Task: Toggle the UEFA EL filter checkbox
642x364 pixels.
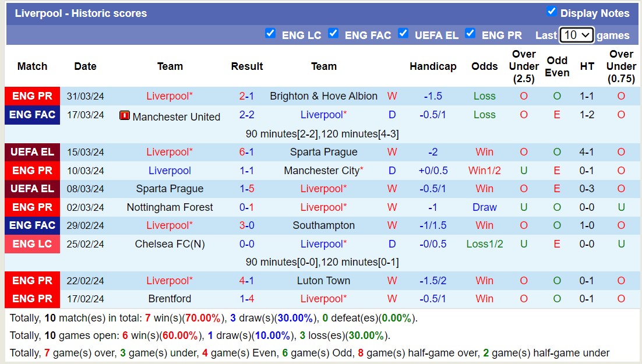Action: click(x=403, y=34)
